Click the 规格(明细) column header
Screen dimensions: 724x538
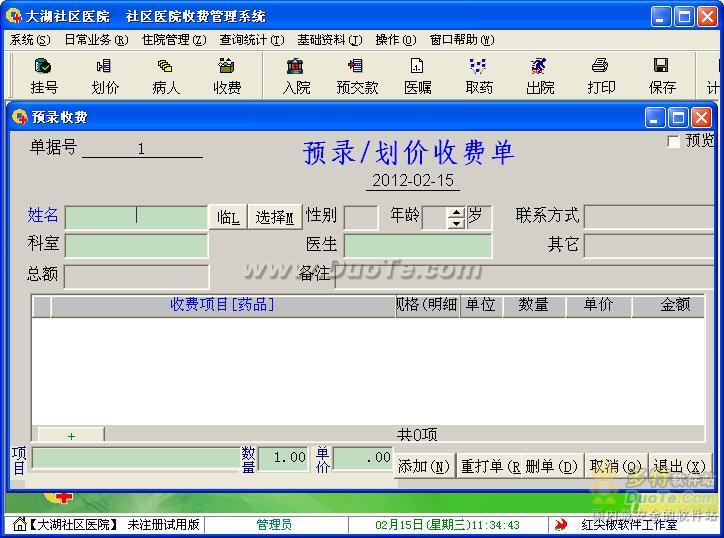click(x=428, y=305)
